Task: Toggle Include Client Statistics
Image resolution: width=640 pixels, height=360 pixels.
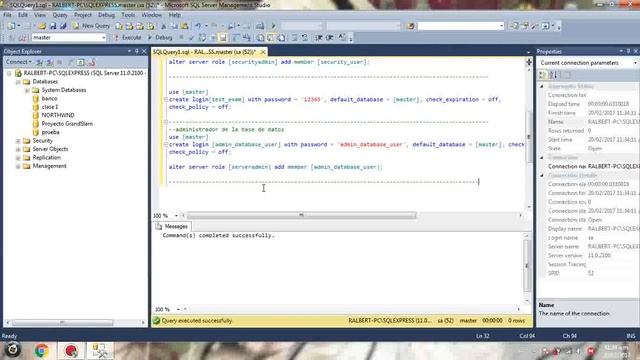Action: 247,38
